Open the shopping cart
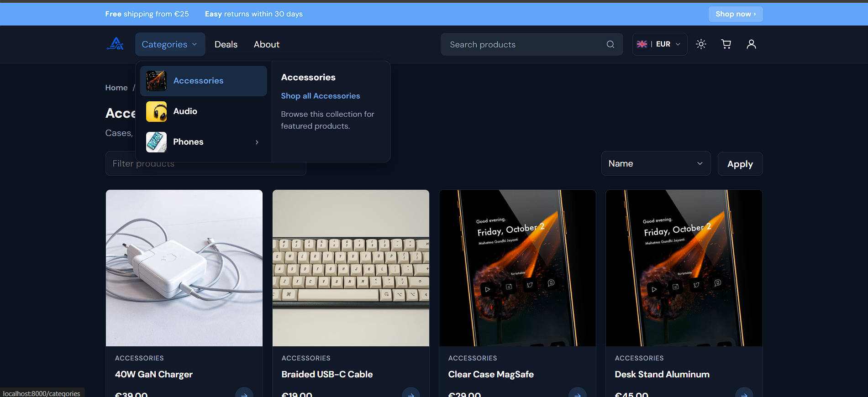868x397 pixels. (726, 44)
